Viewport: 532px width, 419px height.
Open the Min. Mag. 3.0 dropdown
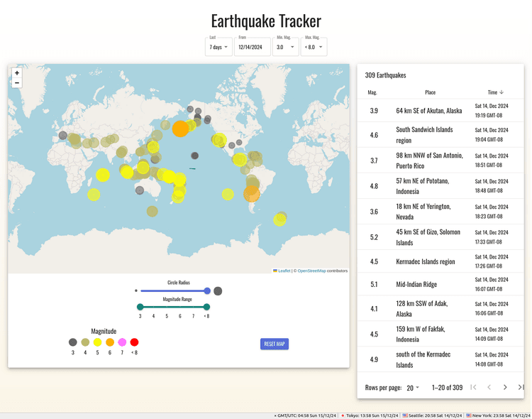point(285,47)
